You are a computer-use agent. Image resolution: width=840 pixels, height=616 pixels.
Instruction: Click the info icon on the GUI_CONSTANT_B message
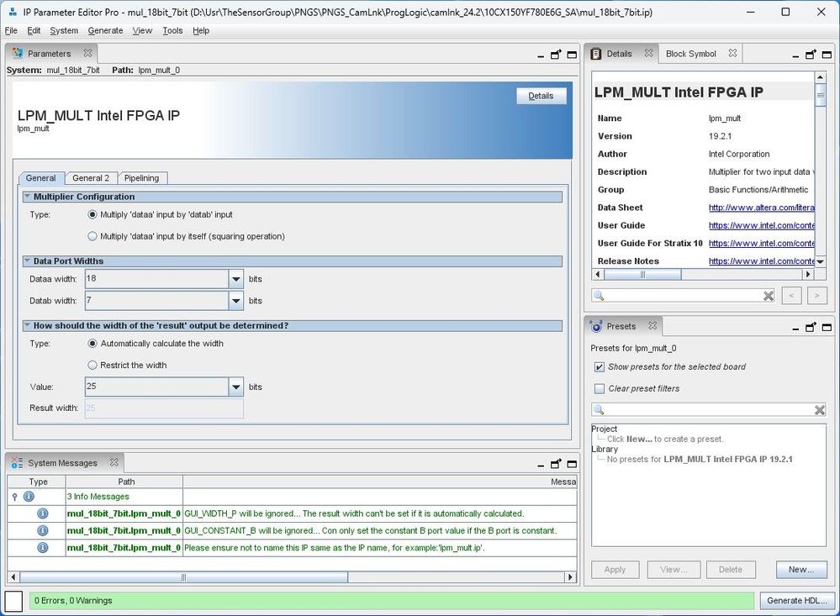point(42,531)
